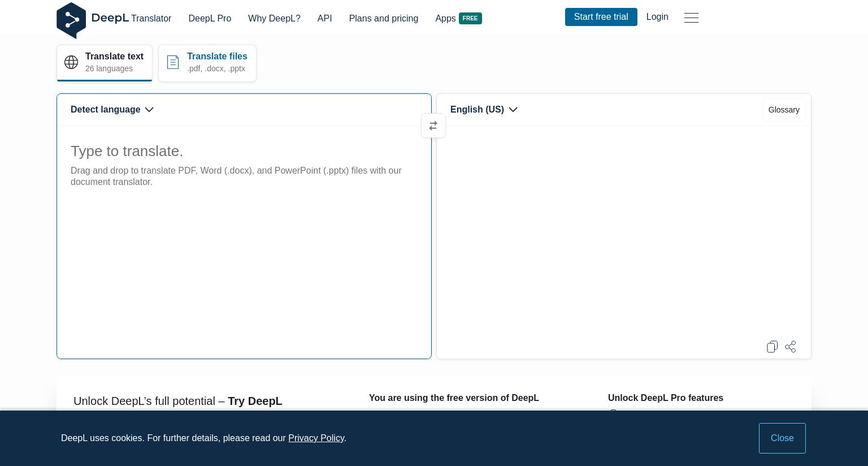Viewport: 868px width, 466px height.
Task: Click the Login link
Action: (x=657, y=17)
